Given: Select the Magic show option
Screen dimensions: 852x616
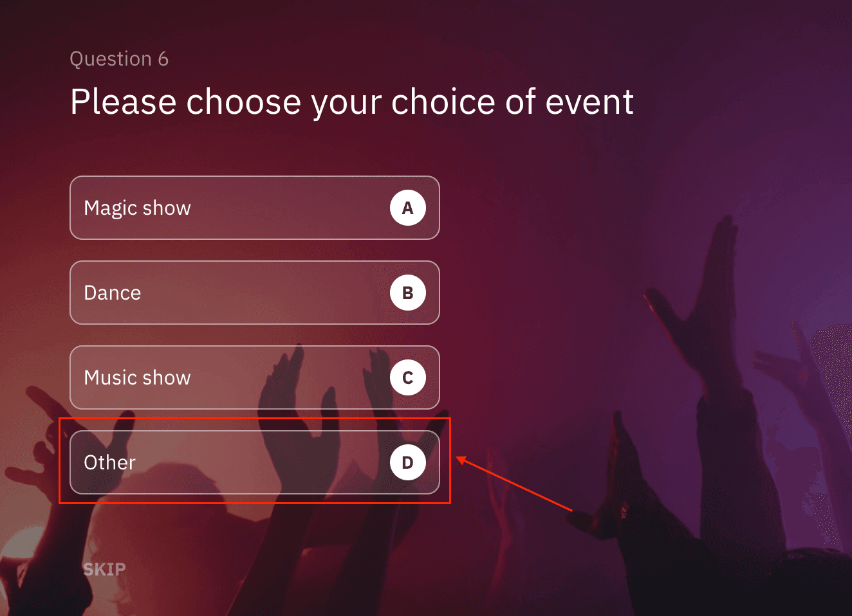Looking at the screenshot, I should tap(254, 208).
